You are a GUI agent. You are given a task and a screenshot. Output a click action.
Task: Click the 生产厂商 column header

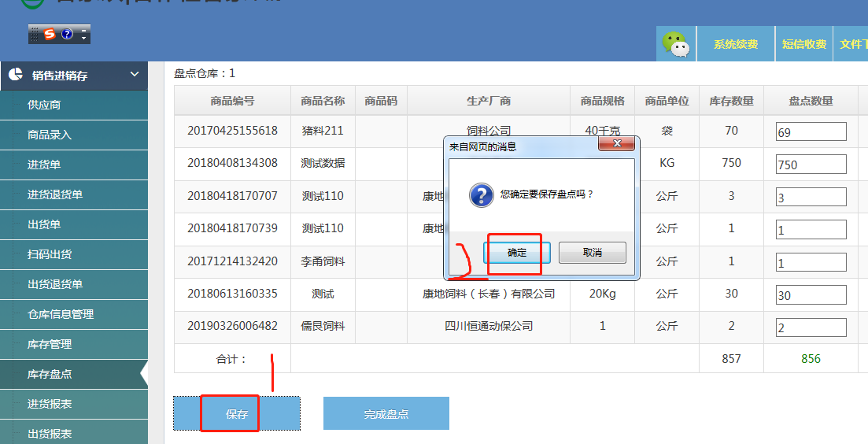489,101
